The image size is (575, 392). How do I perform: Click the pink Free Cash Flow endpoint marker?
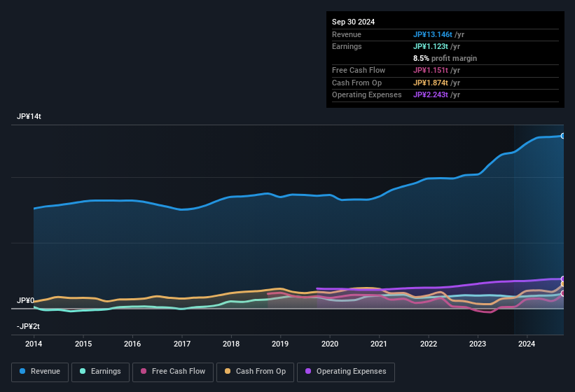pos(563,293)
